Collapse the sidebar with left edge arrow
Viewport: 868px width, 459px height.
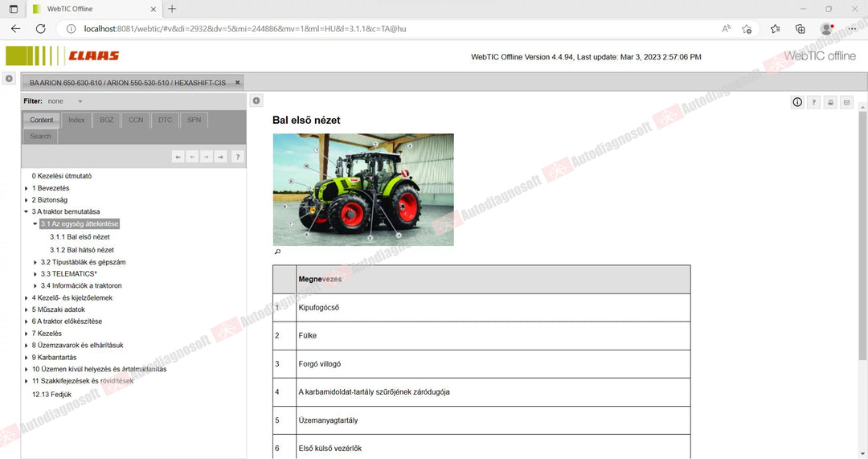point(9,79)
